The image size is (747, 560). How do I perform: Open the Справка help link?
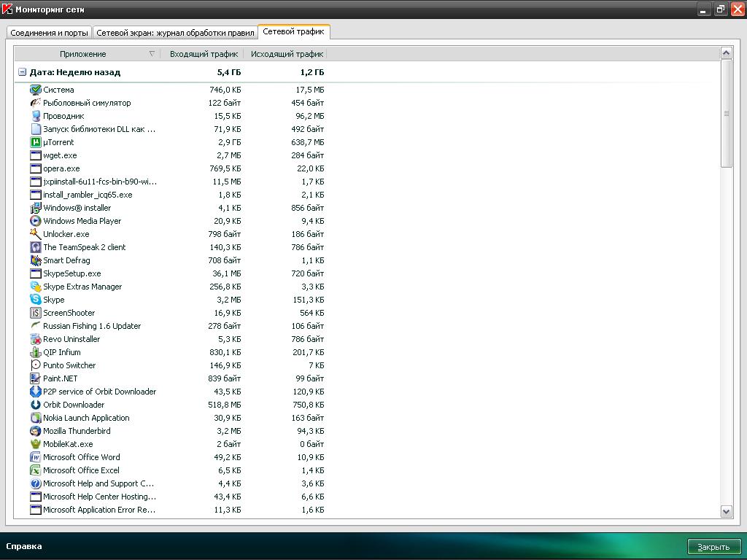point(24,546)
